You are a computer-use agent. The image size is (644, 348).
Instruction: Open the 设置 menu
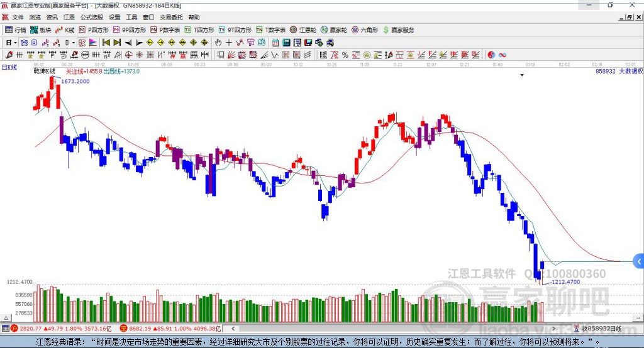(114, 17)
